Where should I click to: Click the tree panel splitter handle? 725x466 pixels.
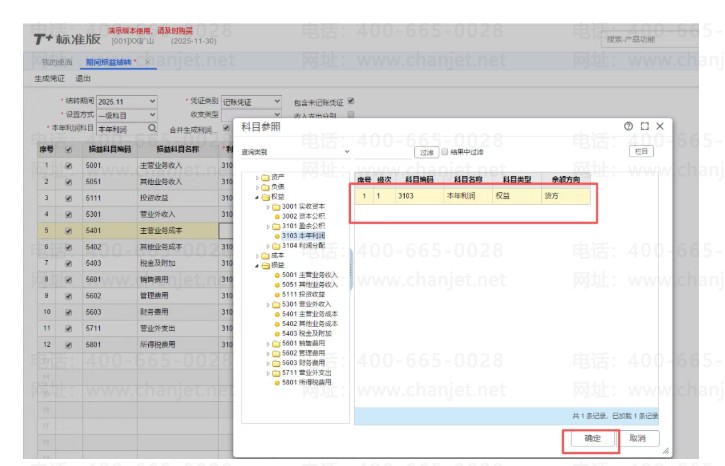(351, 268)
